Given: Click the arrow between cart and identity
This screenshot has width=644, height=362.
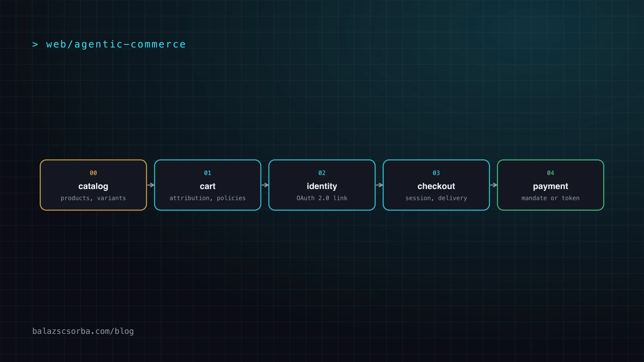Looking at the screenshot, I should (x=265, y=185).
